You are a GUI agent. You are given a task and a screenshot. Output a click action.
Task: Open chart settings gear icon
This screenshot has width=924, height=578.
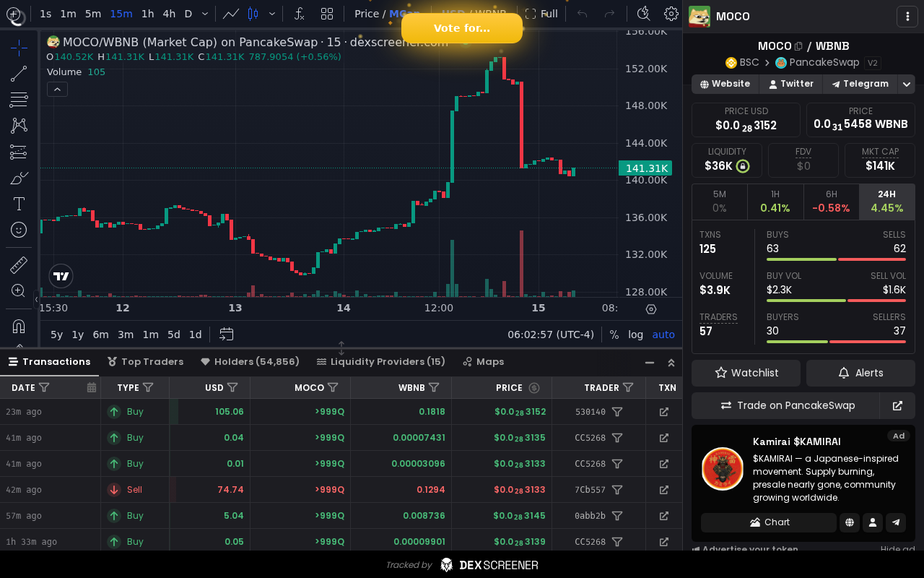pos(671,14)
